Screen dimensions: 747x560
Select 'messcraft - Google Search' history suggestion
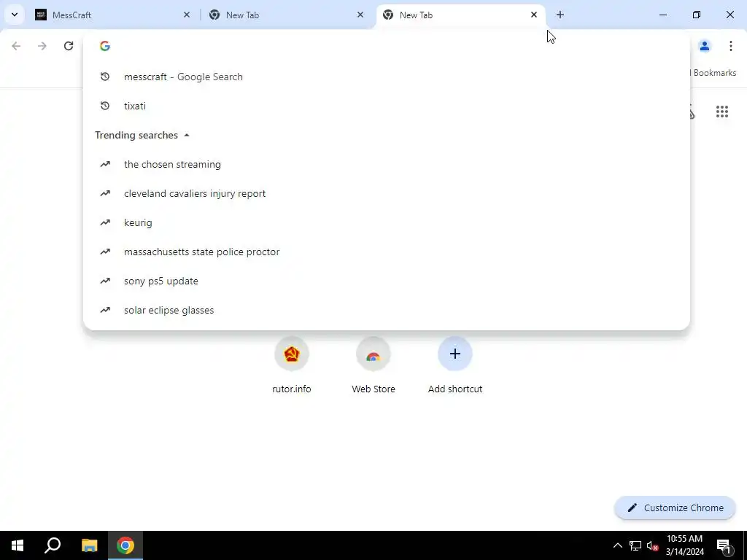click(x=387, y=77)
